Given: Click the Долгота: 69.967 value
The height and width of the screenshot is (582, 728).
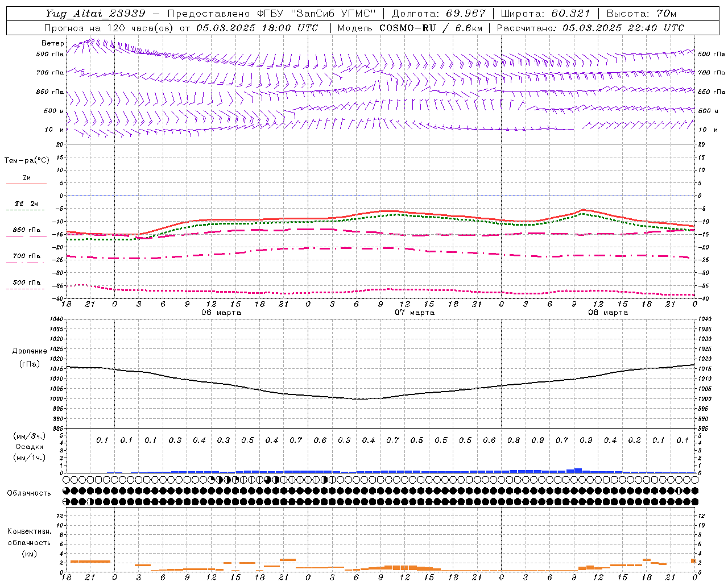Looking at the screenshot, I should coord(439,14).
